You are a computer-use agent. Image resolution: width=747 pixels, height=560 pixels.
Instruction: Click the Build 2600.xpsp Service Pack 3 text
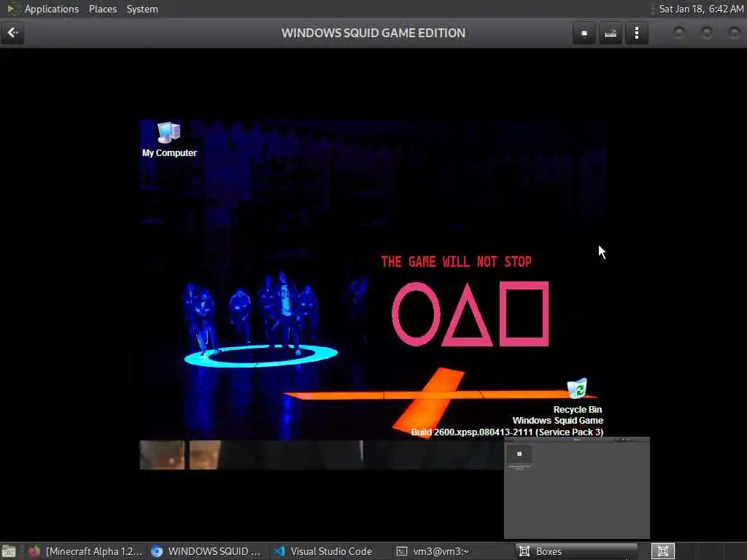(507, 432)
